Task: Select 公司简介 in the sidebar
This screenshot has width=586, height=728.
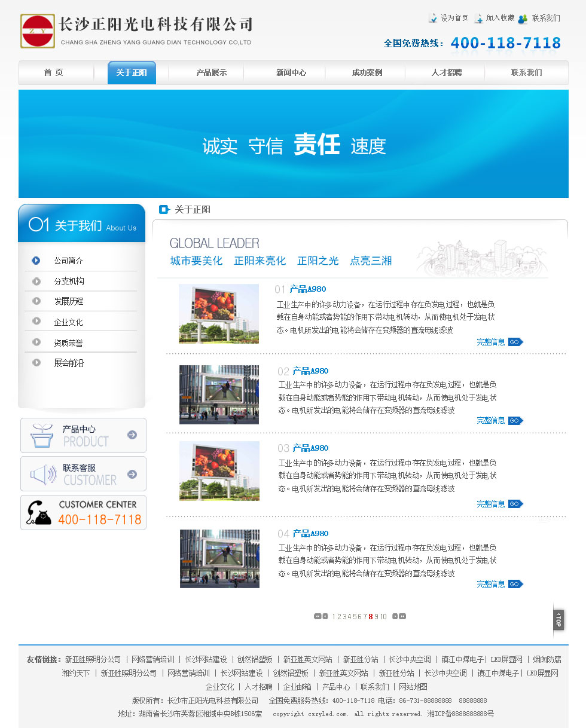Action: (x=69, y=261)
